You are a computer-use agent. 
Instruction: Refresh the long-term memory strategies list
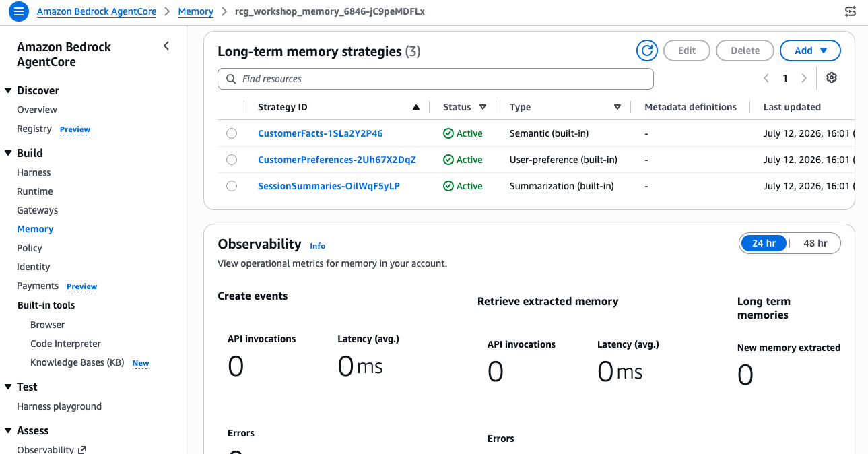tap(647, 51)
